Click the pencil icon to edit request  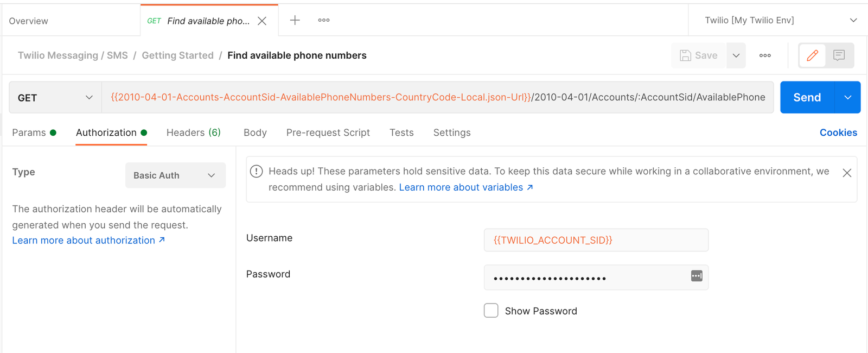tap(812, 55)
